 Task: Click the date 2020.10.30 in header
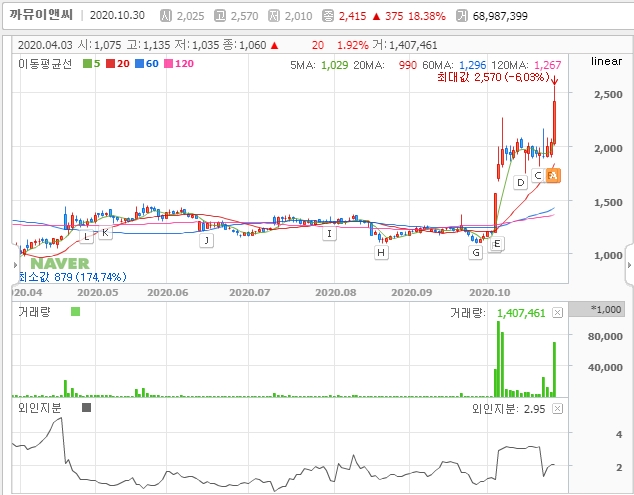coord(117,15)
